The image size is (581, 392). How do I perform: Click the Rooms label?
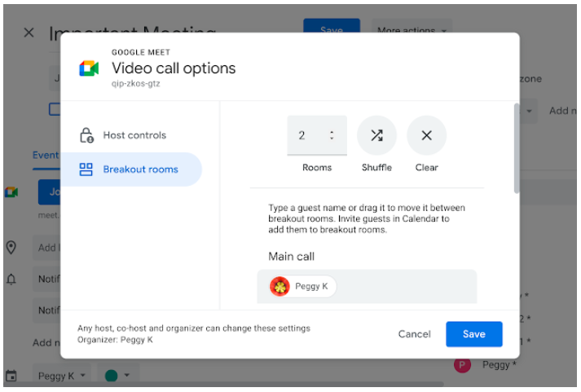tap(317, 167)
